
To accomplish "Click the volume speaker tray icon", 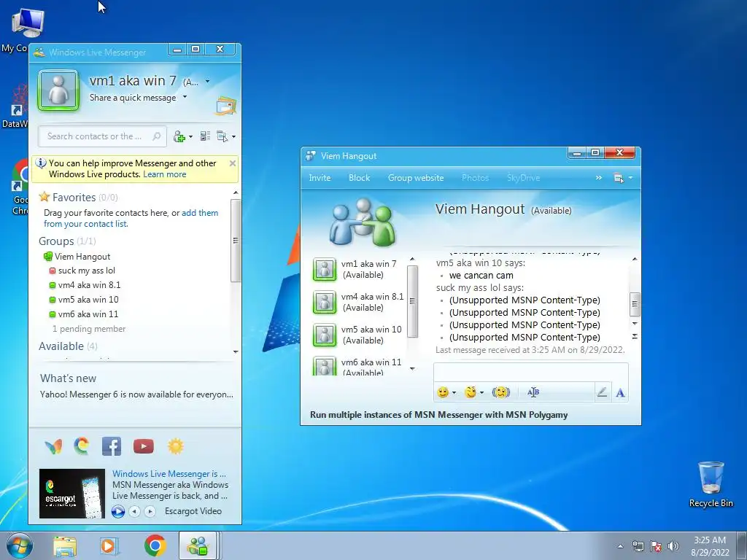I will tap(673, 546).
